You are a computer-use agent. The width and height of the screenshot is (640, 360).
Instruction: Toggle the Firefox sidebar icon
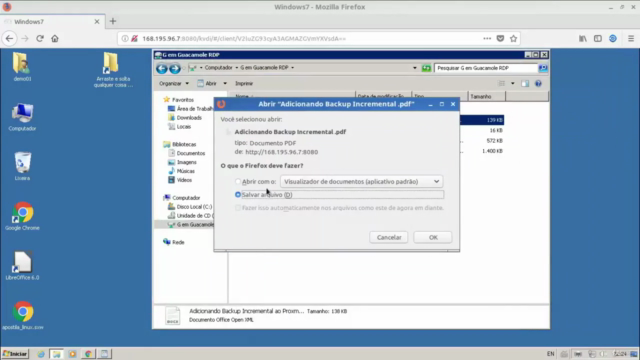click(598, 38)
